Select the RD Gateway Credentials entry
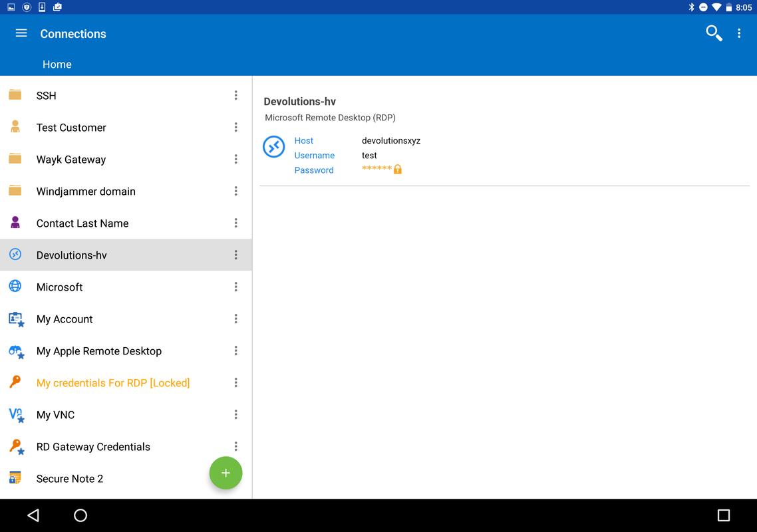Image resolution: width=757 pixels, height=532 pixels. pos(126,446)
